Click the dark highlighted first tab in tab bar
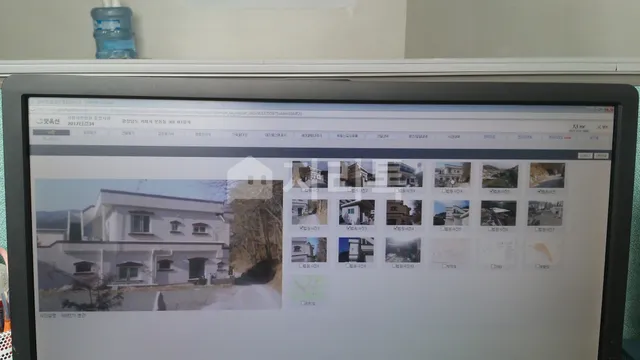640x360 pixels. pos(51,133)
